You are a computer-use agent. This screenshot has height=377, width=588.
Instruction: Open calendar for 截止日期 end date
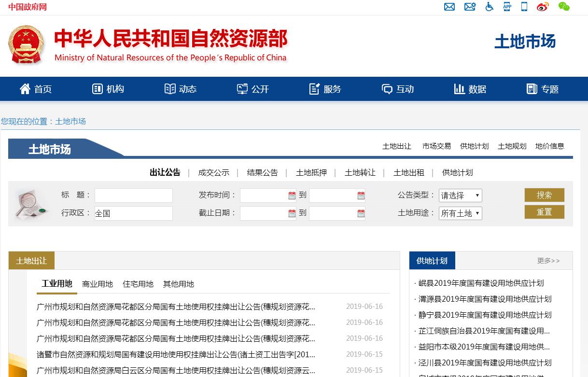coord(361,213)
